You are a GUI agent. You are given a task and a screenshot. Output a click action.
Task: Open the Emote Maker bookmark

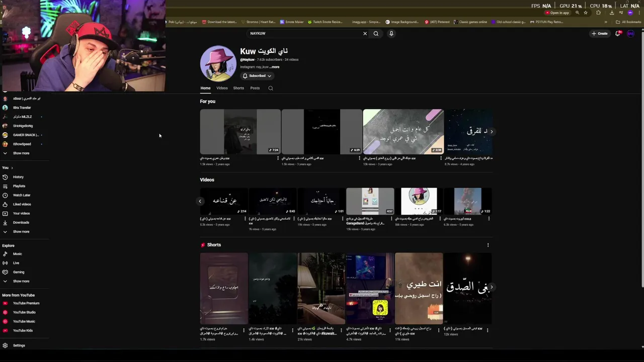pos(292,22)
